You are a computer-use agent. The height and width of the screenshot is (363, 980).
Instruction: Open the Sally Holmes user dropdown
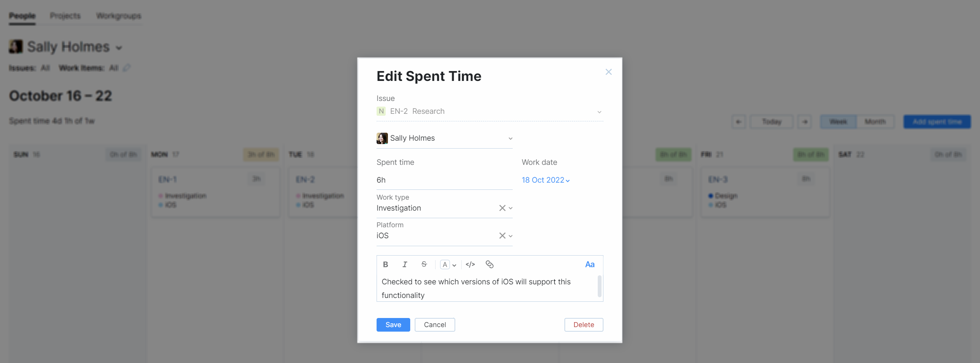(x=510, y=138)
